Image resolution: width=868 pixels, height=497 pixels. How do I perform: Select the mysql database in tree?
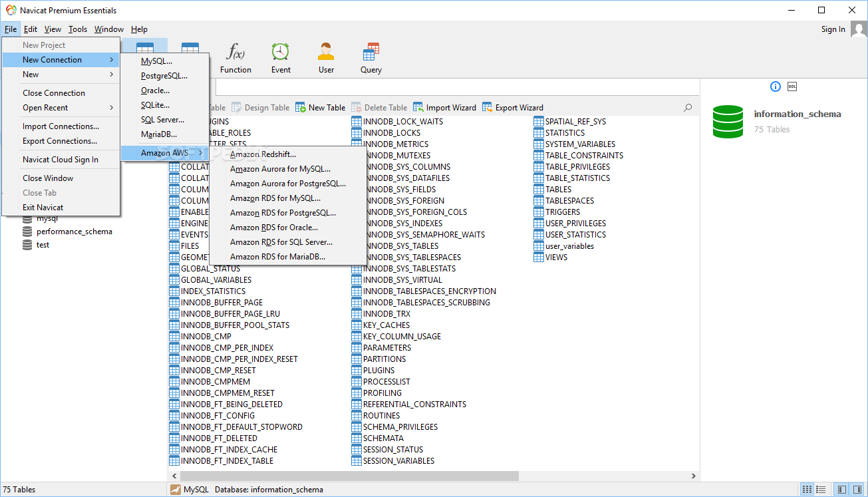coord(40,218)
